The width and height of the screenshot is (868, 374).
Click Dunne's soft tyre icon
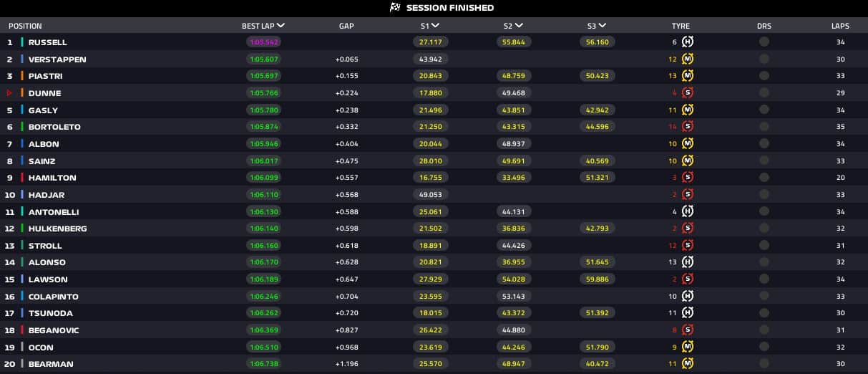[x=688, y=93]
